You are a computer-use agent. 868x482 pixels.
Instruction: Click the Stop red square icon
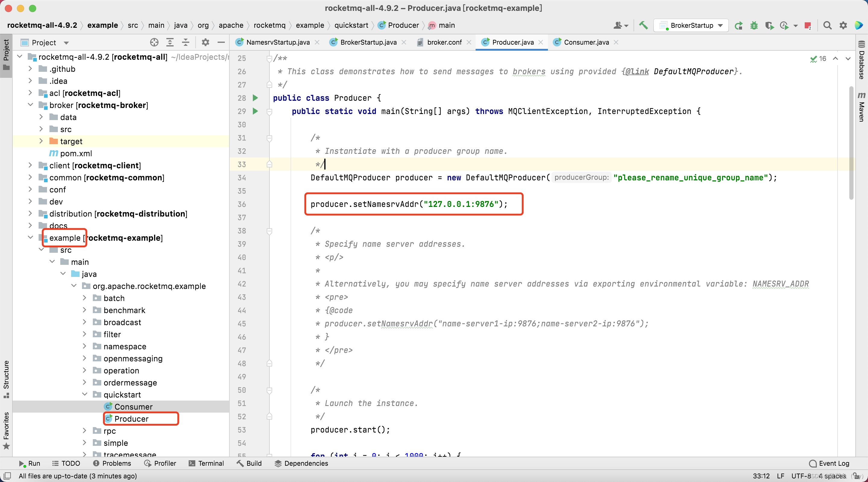coord(807,25)
